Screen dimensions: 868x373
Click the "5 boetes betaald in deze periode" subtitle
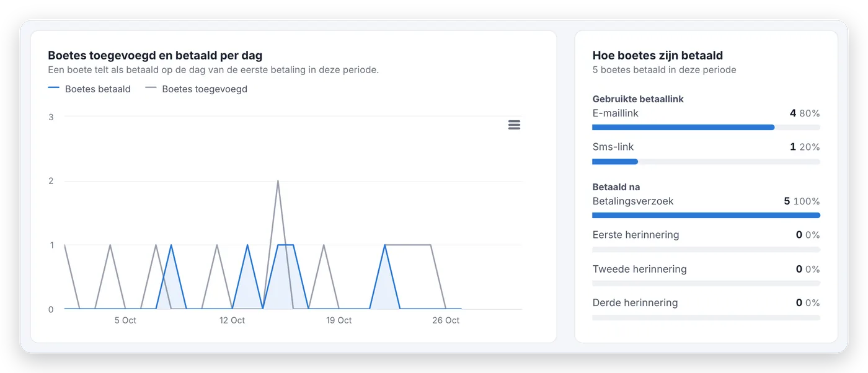(x=664, y=70)
